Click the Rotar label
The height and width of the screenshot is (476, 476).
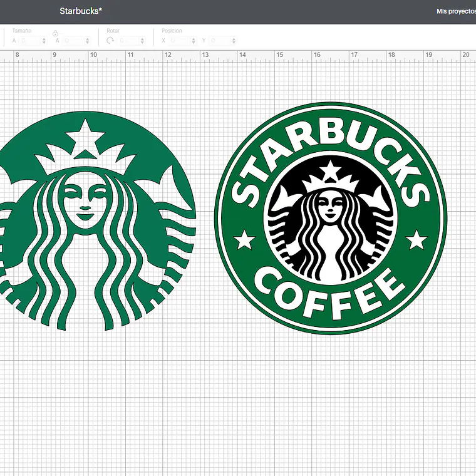point(113,31)
